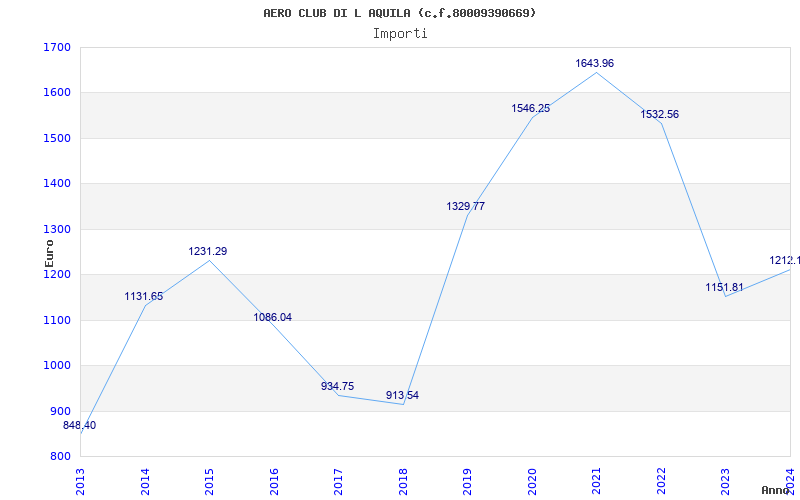Click y-axis tick 1100
This screenshot has height=500, width=800.
[x=57, y=320]
